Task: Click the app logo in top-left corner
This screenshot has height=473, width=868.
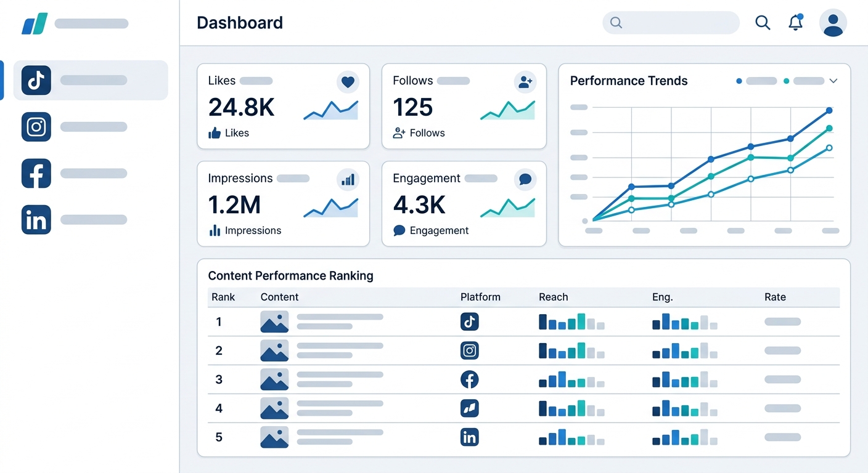Action: (x=35, y=24)
